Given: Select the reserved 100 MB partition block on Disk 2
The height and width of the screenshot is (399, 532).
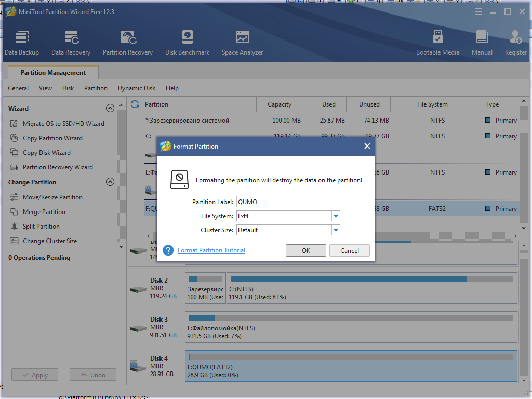Looking at the screenshot, I should coord(205,288).
